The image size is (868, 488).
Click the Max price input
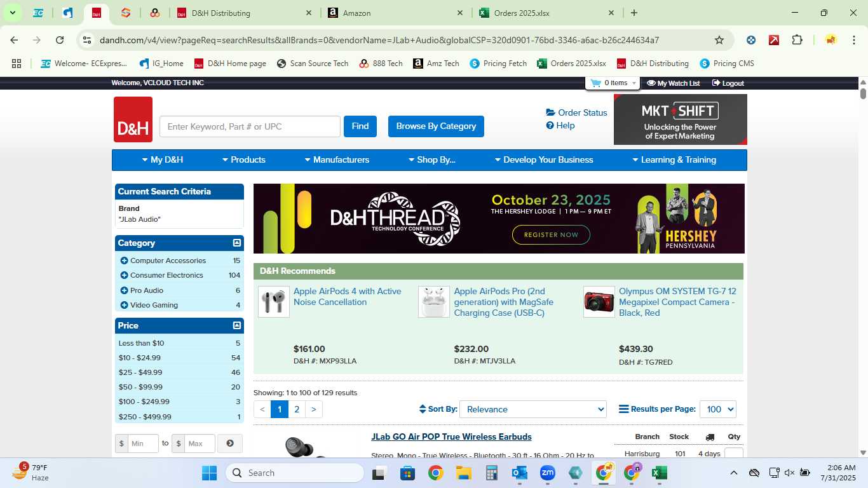[x=200, y=444]
